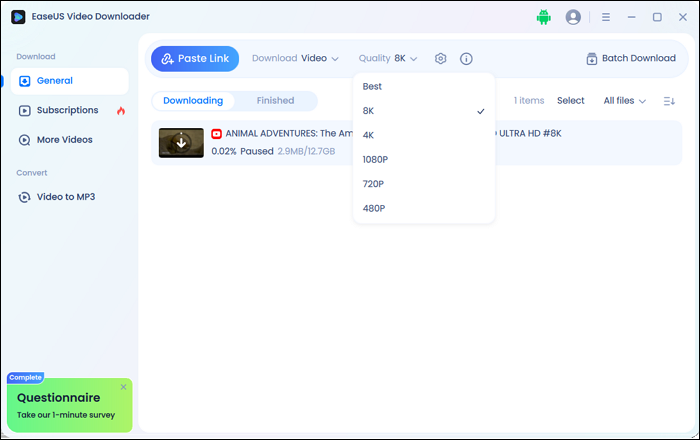Select 720P quality option

tap(424, 184)
